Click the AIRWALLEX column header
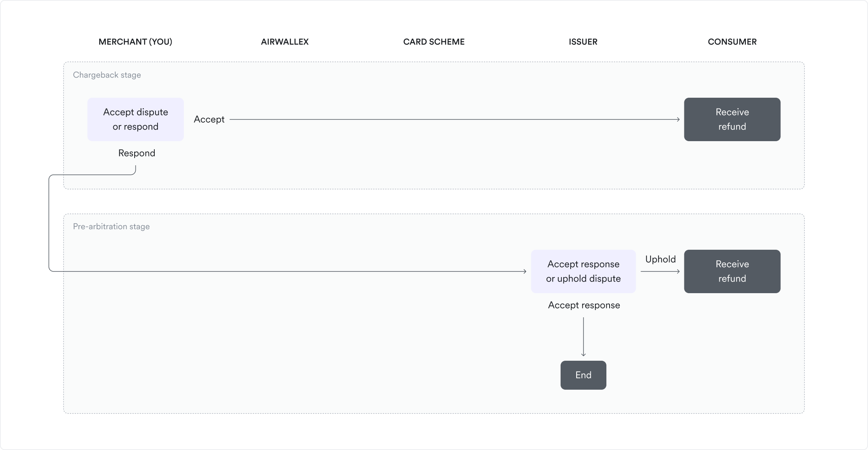 coord(285,42)
